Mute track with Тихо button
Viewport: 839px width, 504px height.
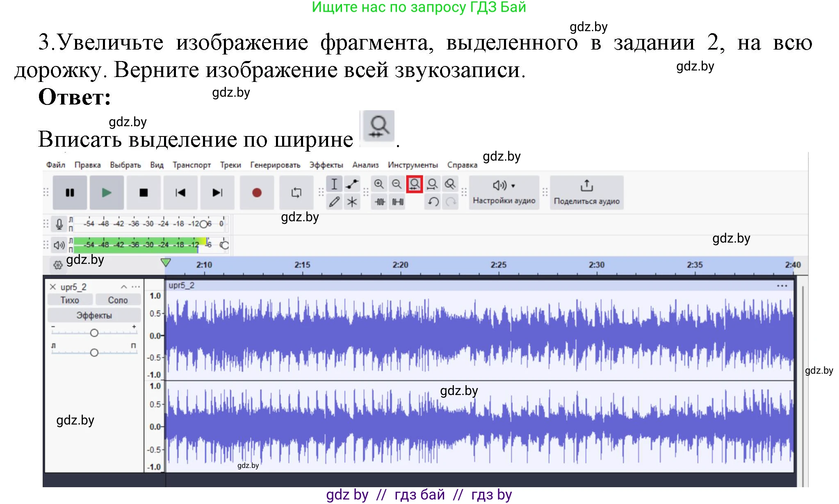coord(70,300)
